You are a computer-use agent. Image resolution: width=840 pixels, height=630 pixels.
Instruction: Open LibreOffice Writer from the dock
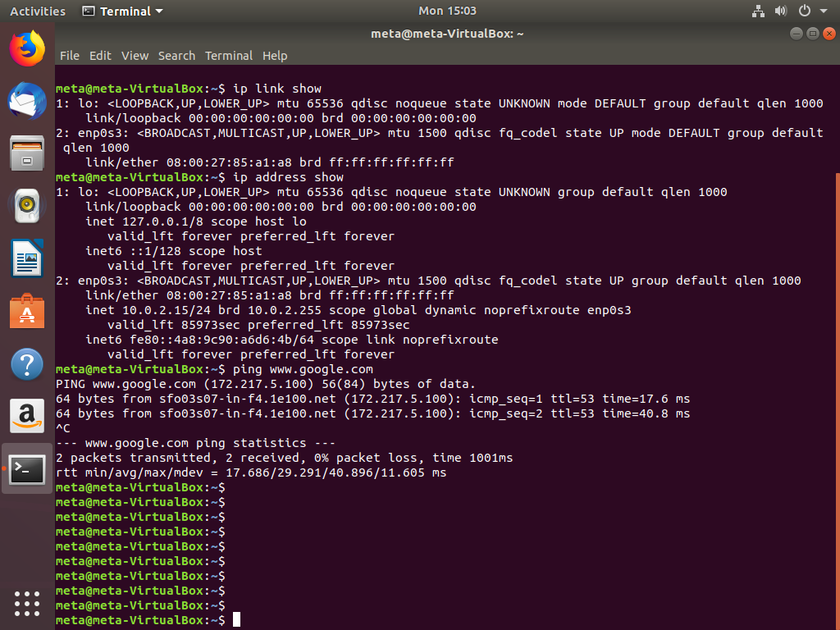coord(27,258)
